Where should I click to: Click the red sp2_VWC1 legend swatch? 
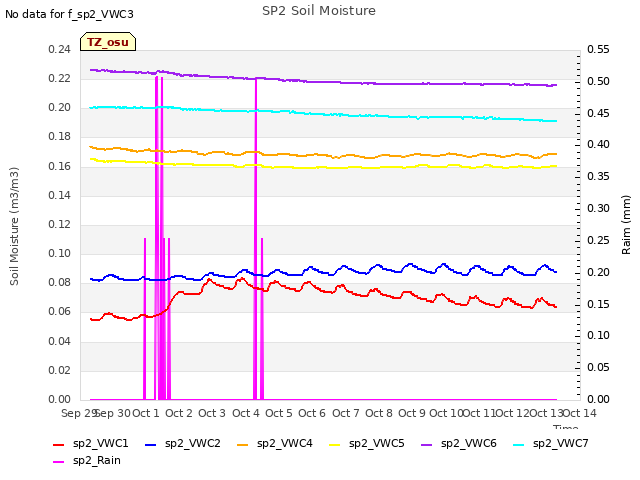tap(59, 444)
